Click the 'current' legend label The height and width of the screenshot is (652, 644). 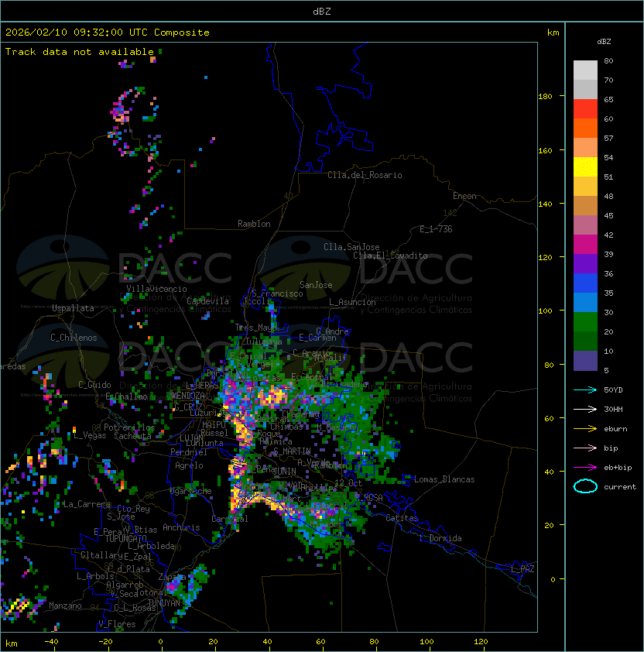(620, 487)
